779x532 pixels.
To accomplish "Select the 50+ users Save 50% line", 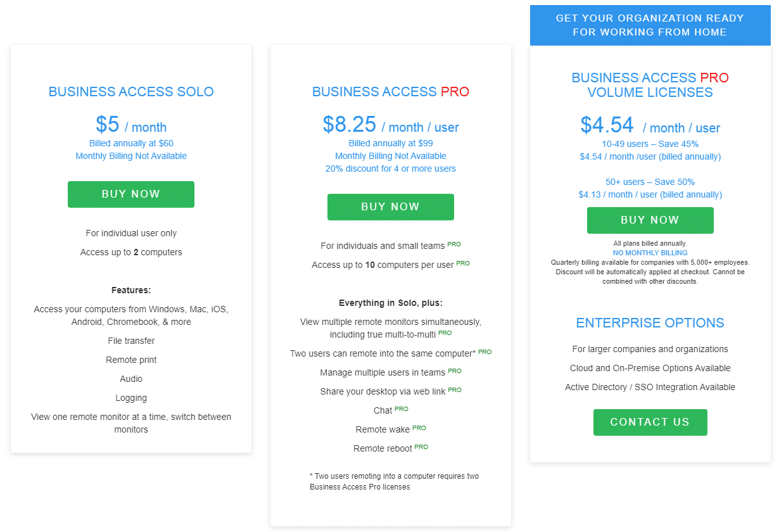I will (650, 182).
